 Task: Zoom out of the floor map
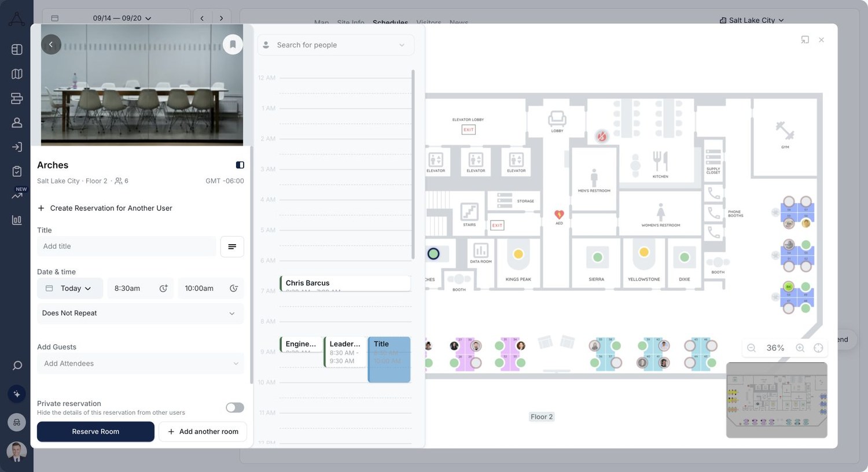click(751, 348)
